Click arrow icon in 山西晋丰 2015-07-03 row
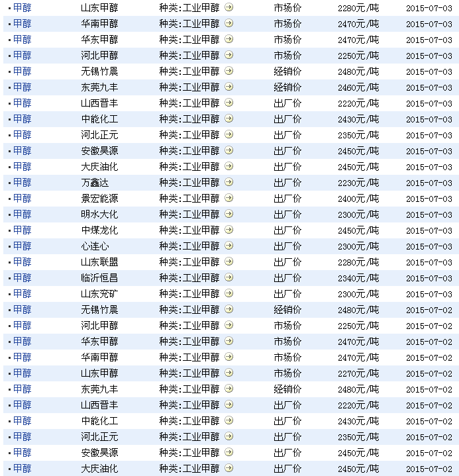 tap(229, 103)
